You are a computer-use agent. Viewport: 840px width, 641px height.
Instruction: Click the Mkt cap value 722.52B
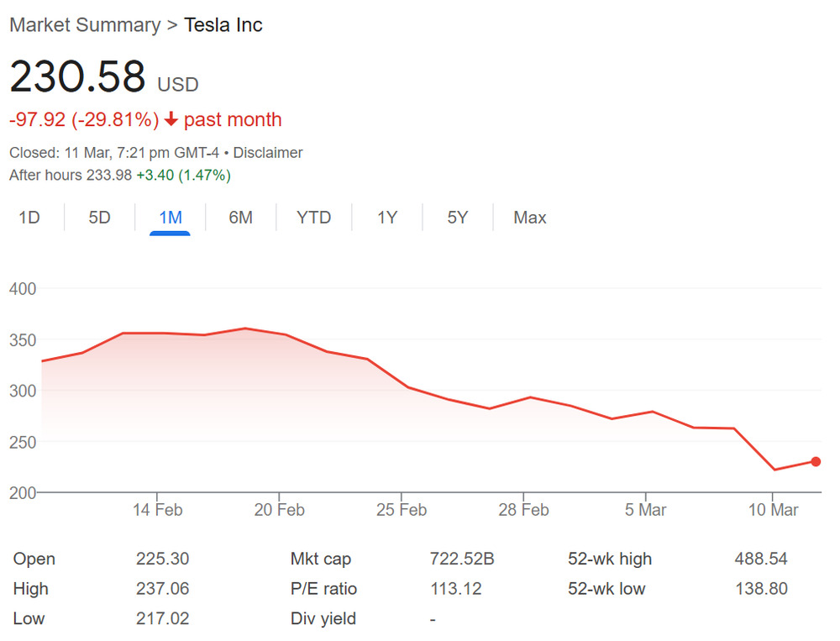pyautogui.click(x=462, y=559)
